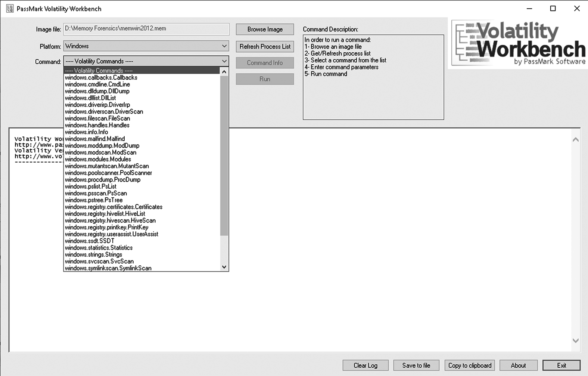Choose windows.malfind.Malfind command
The image size is (588, 376).
pos(142,139)
